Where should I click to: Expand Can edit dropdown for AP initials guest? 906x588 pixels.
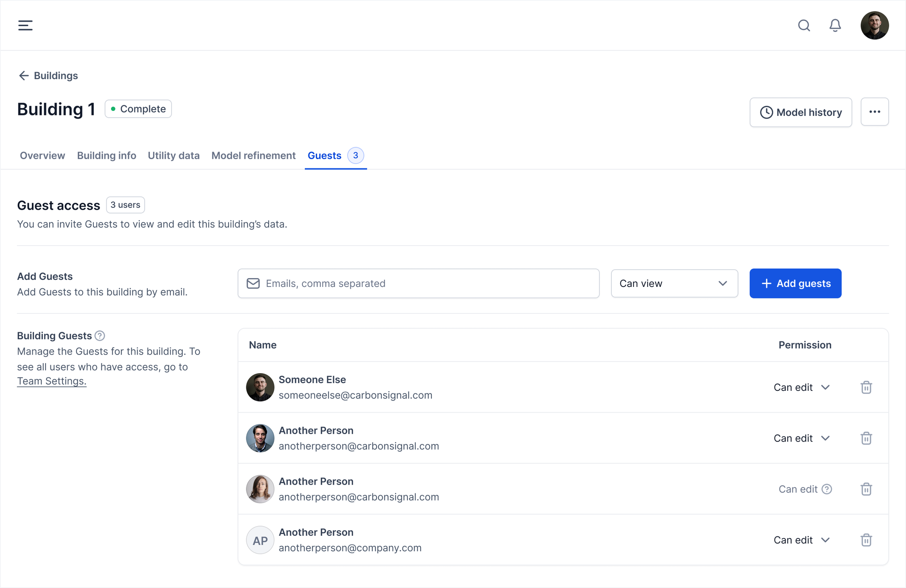(801, 540)
